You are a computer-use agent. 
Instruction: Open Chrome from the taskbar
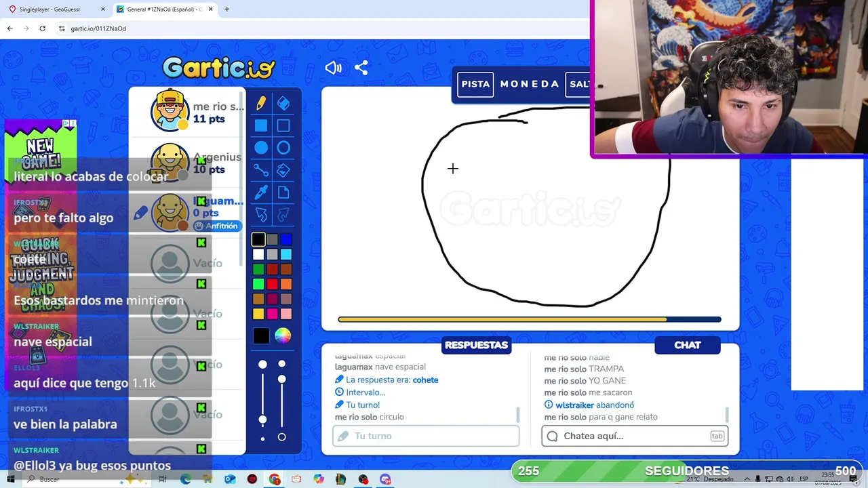[275, 479]
